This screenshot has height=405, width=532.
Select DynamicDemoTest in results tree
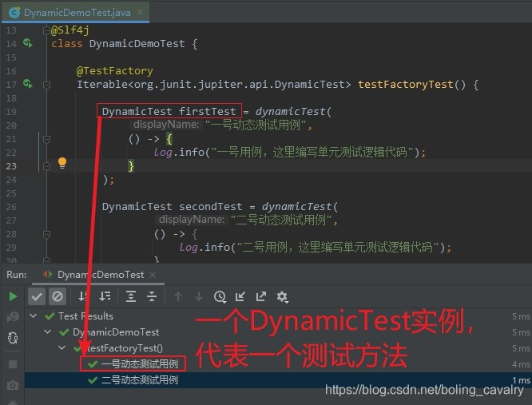tap(116, 332)
